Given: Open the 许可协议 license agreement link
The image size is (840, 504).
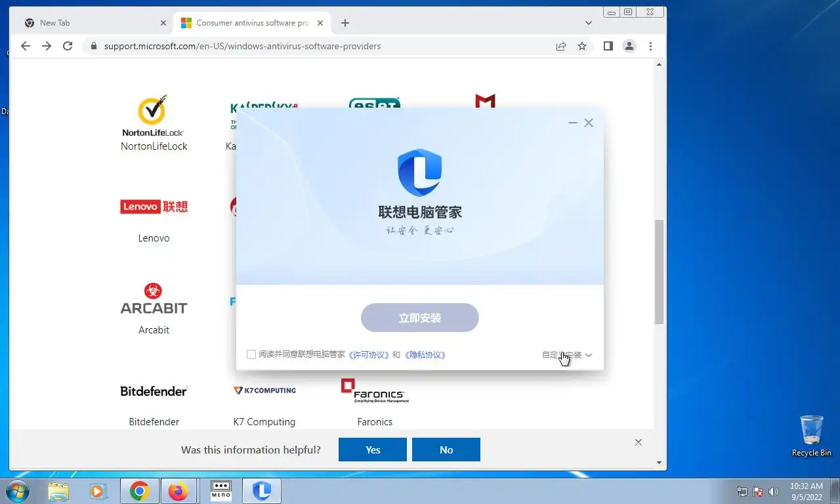Looking at the screenshot, I should point(369,354).
